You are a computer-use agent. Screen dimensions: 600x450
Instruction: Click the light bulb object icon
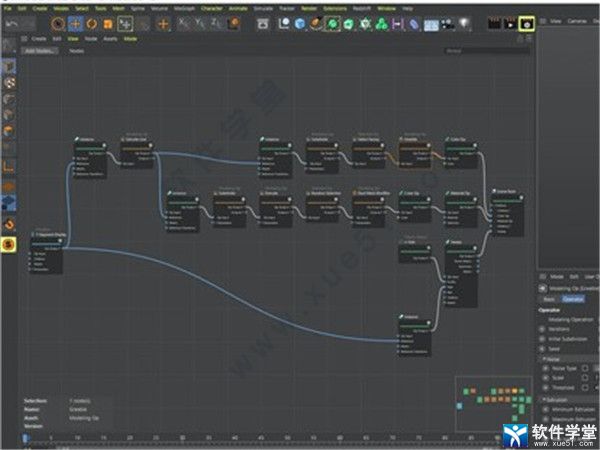tap(464, 24)
